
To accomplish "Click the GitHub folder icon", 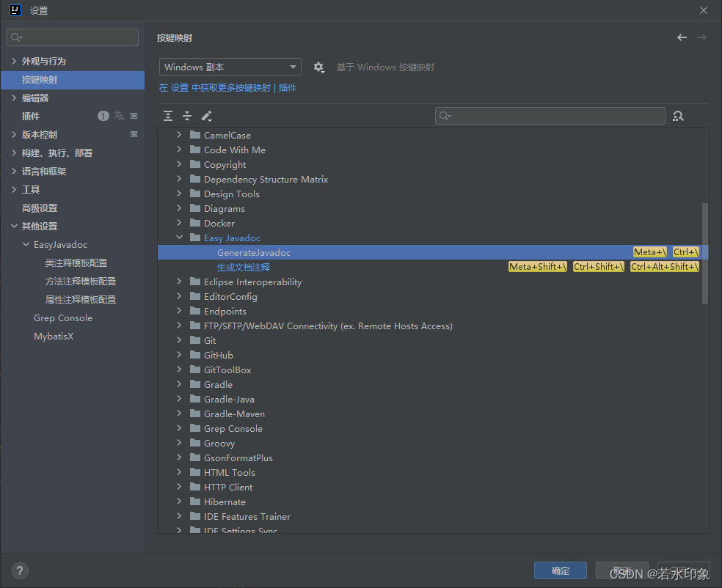I will (195, 355).
